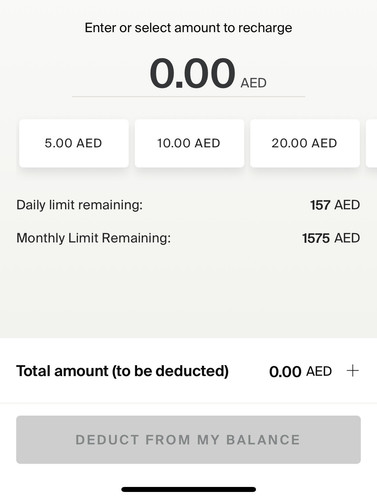Select the 5.00 AED recharge amount

tap(74, 143)
